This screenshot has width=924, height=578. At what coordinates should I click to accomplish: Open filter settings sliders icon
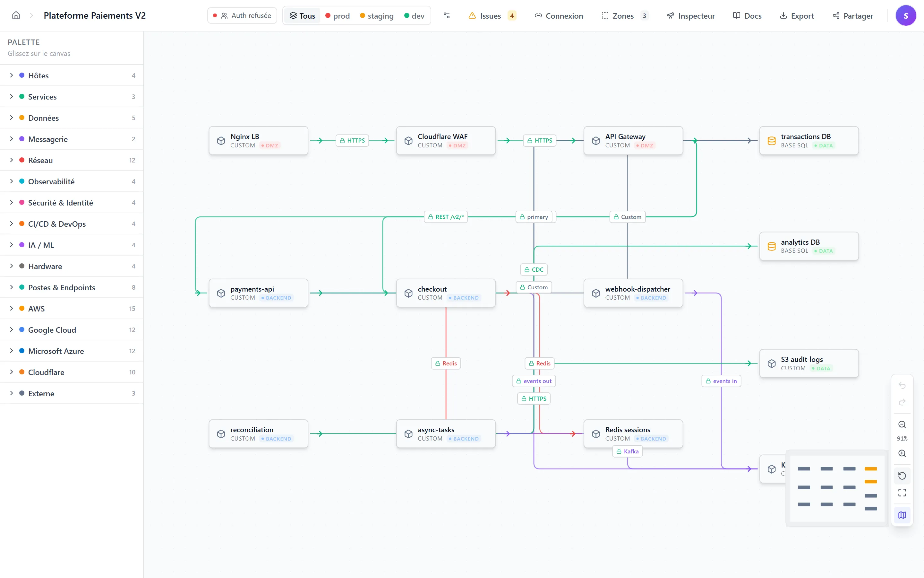click(x=446, y=16)
